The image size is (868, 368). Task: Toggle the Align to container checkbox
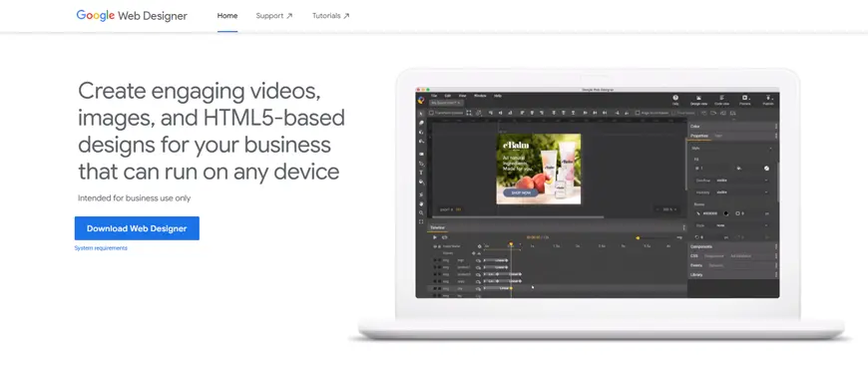point(638,113)
